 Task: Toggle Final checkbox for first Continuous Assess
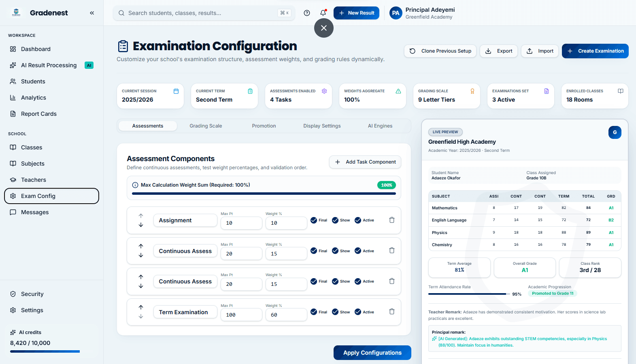coord(314,251)
